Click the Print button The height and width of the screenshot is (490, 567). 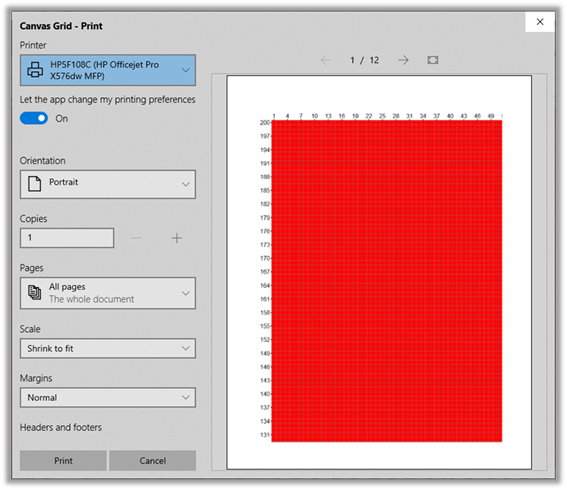tap(63, 460)
